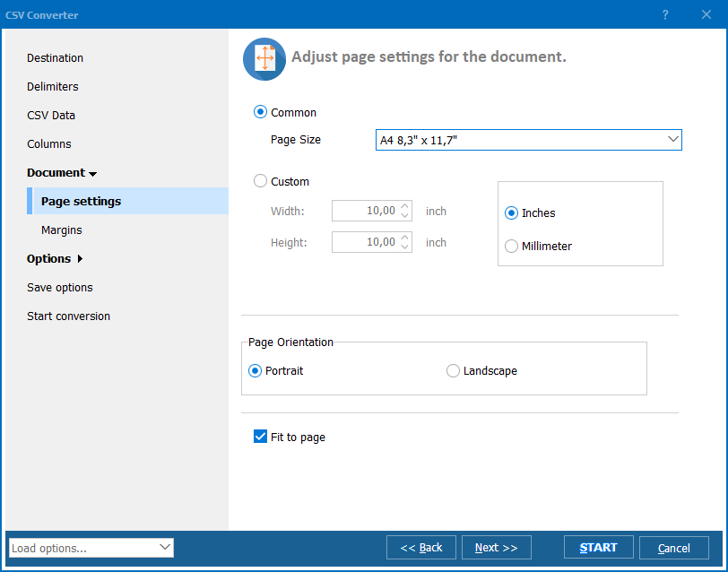Select Portrait page orientation
The width and height of the screenshot is (728, 572).
coord(256,371)
